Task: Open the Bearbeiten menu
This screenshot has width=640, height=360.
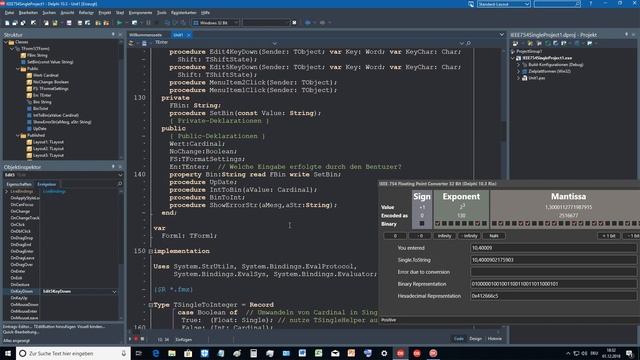Action: 28,13
